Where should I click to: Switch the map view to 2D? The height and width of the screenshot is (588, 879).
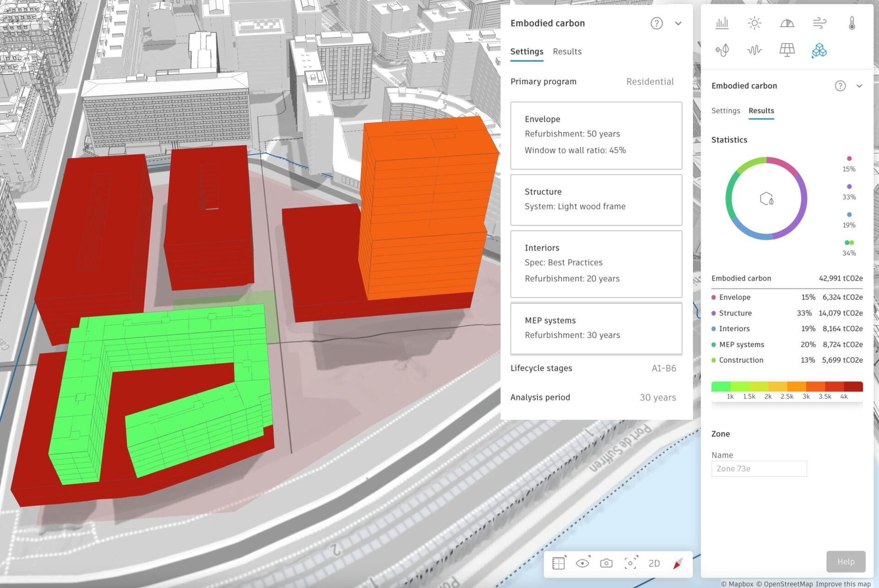[x=654, y=563]
